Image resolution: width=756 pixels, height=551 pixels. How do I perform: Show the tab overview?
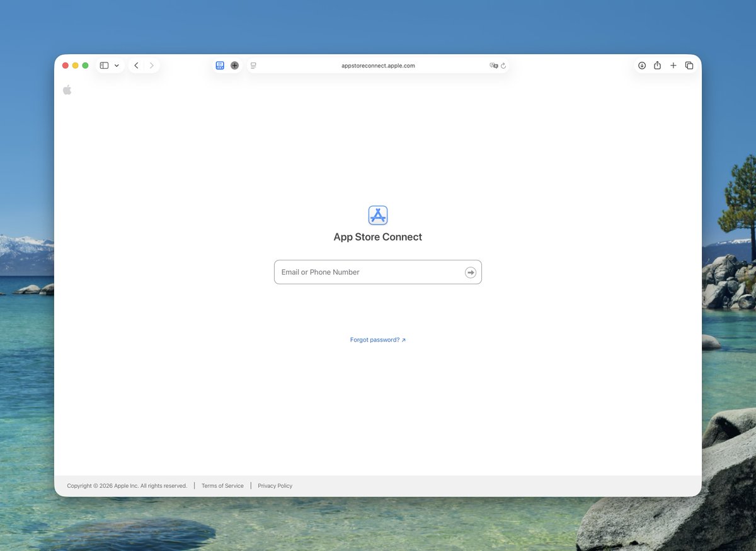(689, 66)
